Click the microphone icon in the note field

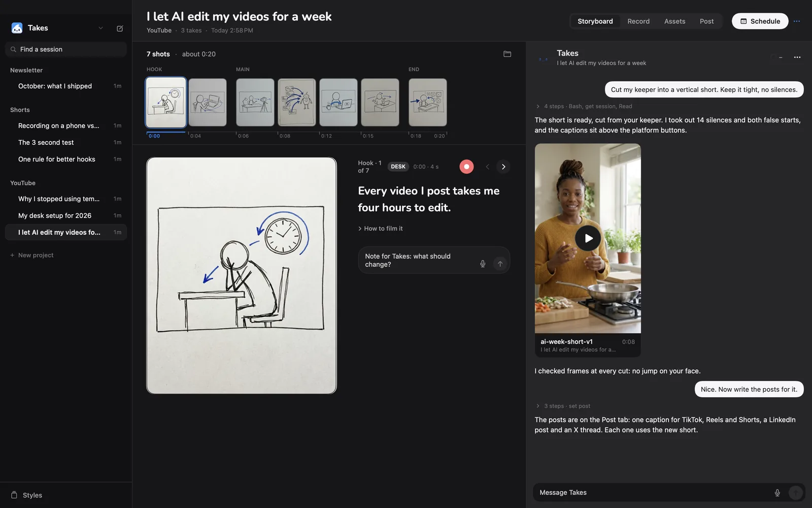[483, 264]
